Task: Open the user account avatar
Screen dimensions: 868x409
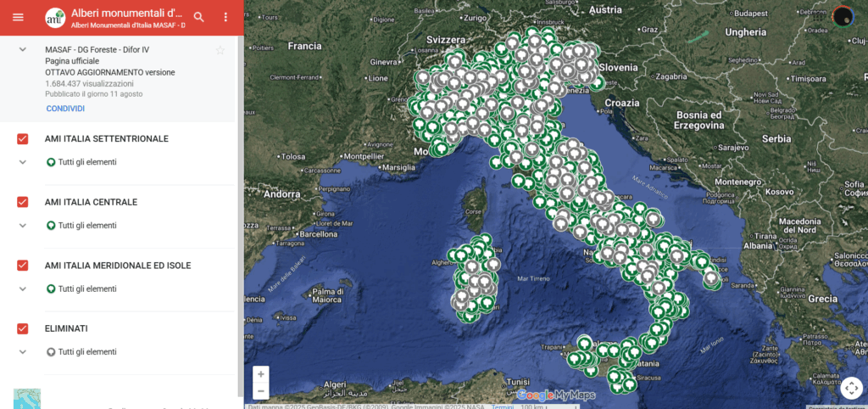Action: 843,16
